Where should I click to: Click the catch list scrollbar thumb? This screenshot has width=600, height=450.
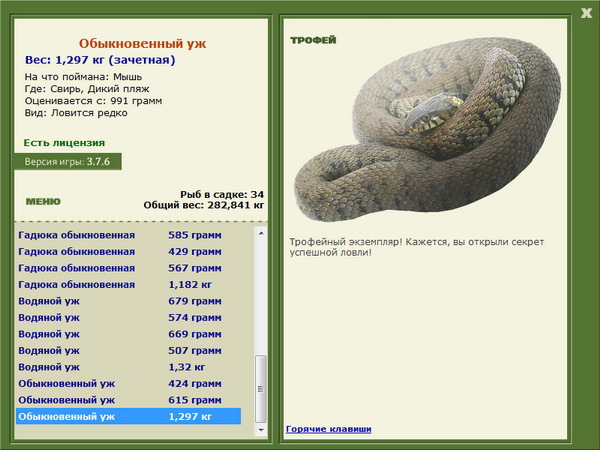(261, 388)
